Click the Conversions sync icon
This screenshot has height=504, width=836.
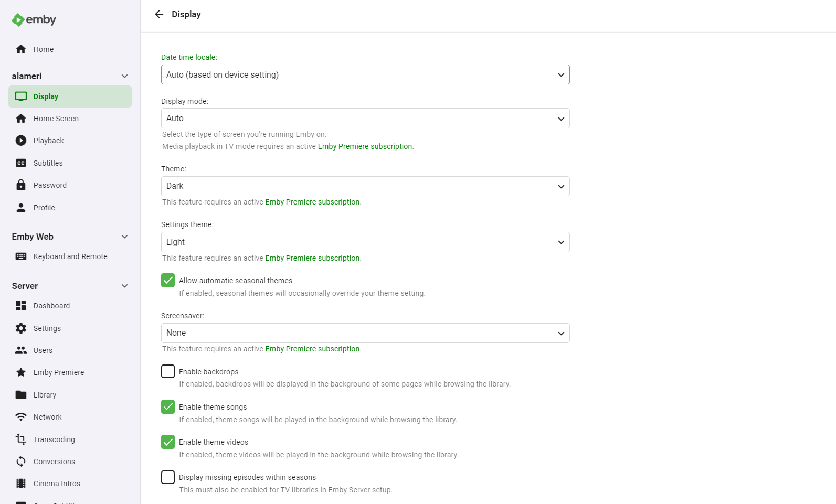21,462
